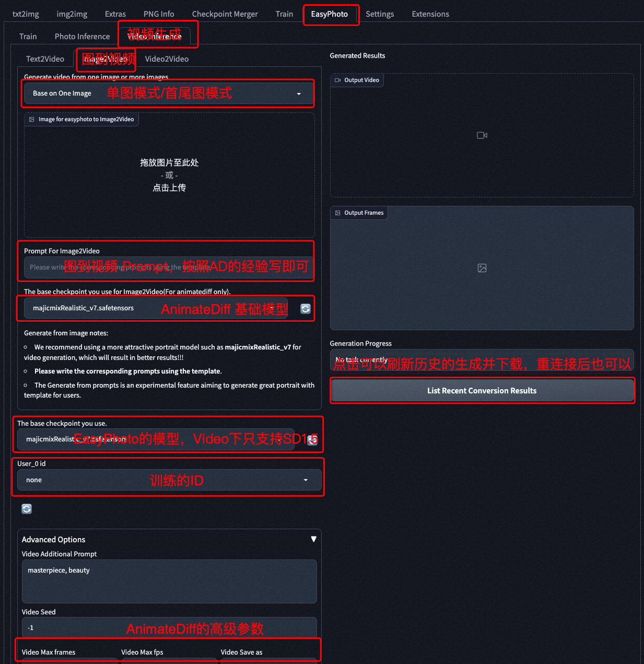644x664 pixels.
Task: Click the Video Seed input field
Action: pos(169,627)
